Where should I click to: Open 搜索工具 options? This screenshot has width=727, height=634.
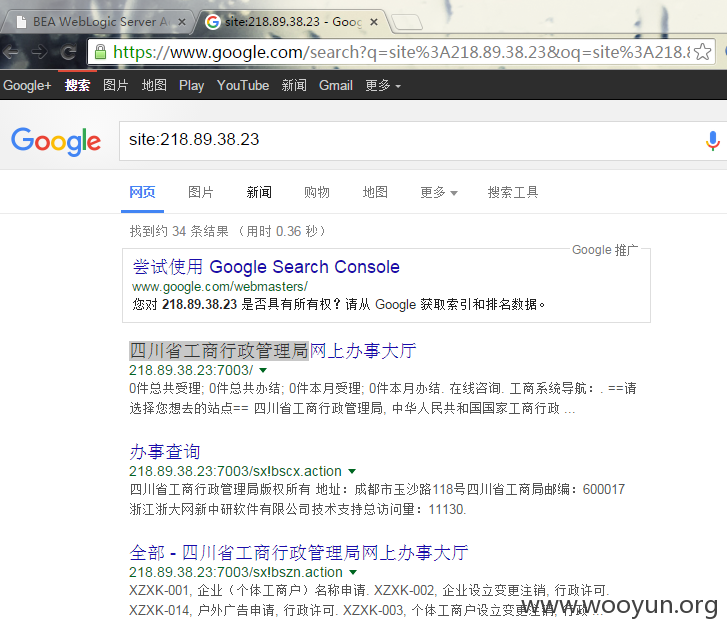(x=513, y=192)
